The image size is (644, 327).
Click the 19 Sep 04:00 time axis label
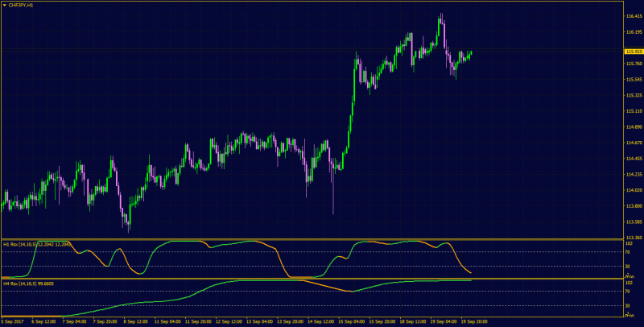[444, 321]
